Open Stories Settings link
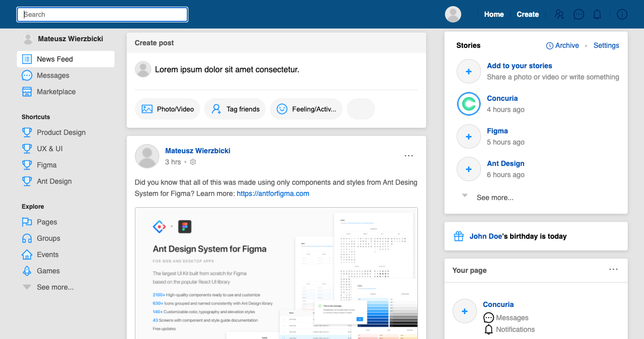The height and width of the screenshot is (339, 644). 606,45
